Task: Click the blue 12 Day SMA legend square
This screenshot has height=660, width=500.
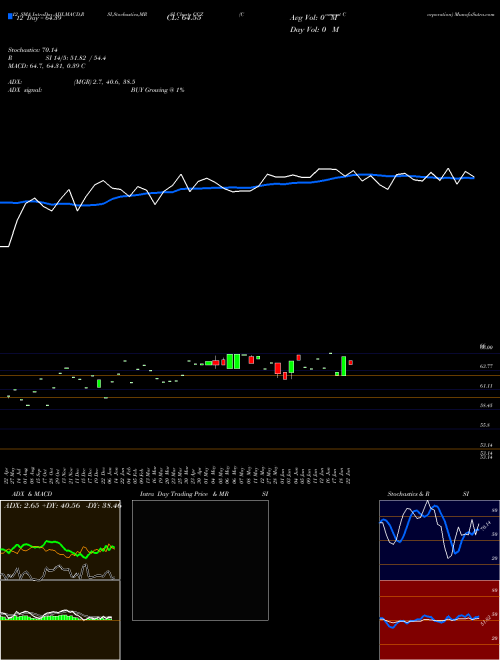Action: point(10,17)
